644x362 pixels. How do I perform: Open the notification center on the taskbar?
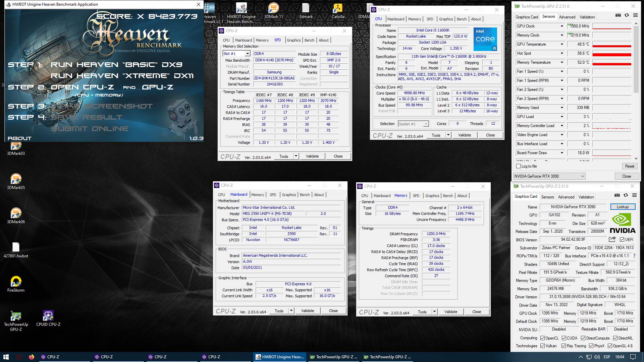(x=633, y=357)
